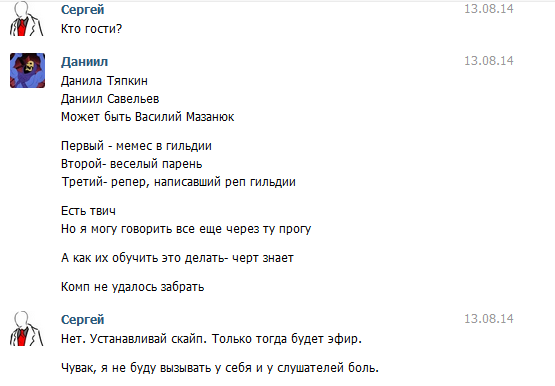Select the "Чувак, я не буду вызывать" message
Viewport: 555px width, 386px height.
(x=220, y=368)
